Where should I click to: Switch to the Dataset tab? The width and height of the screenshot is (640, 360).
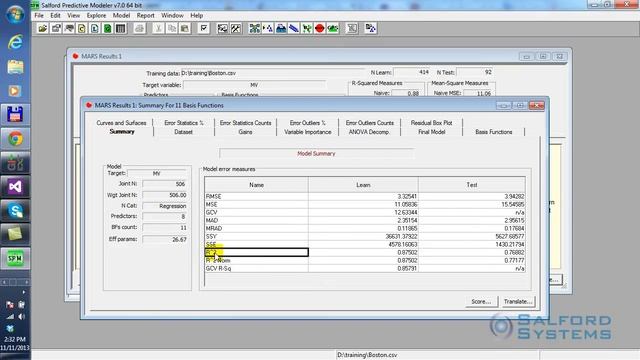tap(184, 132)
